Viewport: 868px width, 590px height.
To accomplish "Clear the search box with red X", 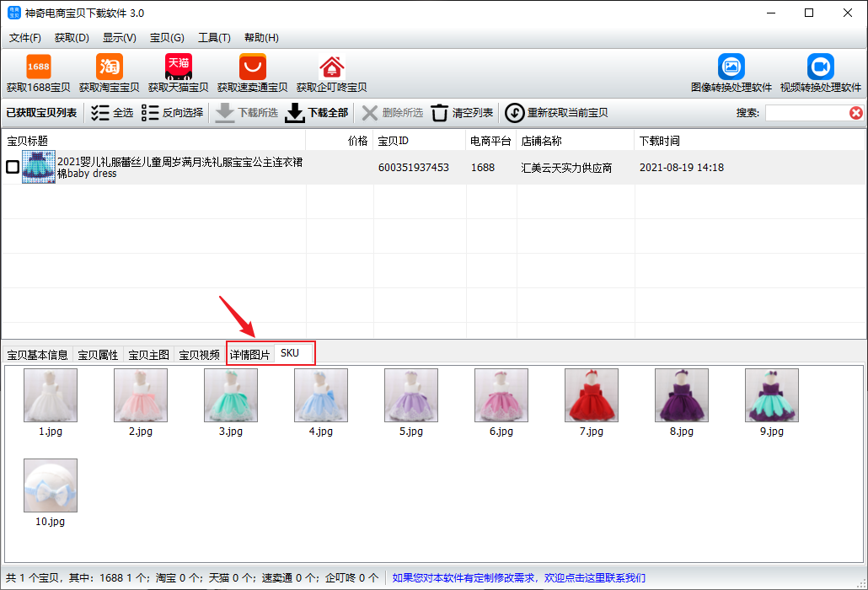I will click(856, 113).
